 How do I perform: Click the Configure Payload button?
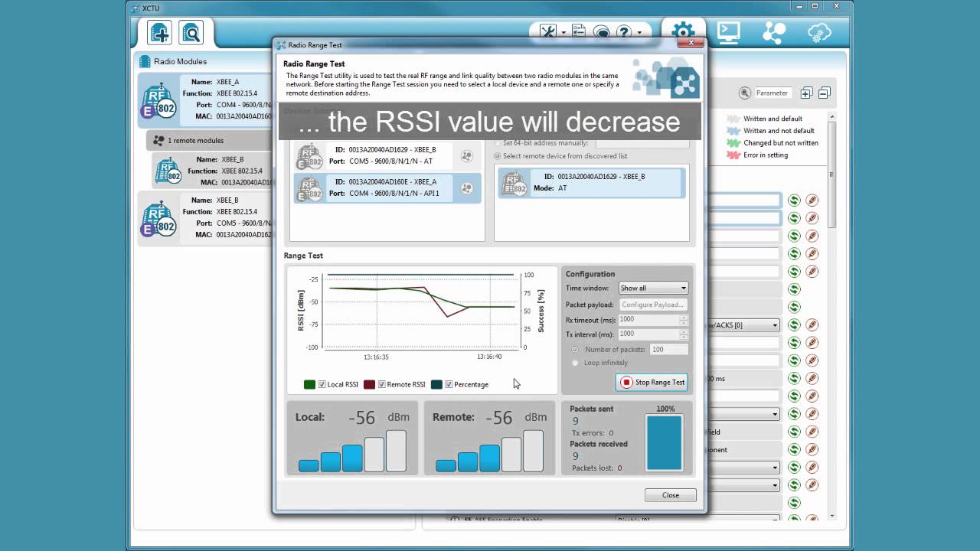(653, 305)
